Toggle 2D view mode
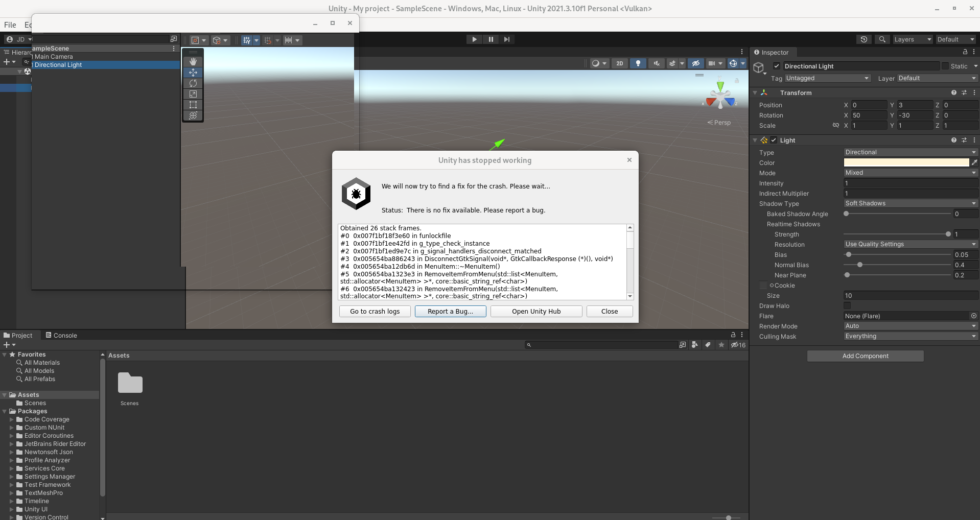 620,63
